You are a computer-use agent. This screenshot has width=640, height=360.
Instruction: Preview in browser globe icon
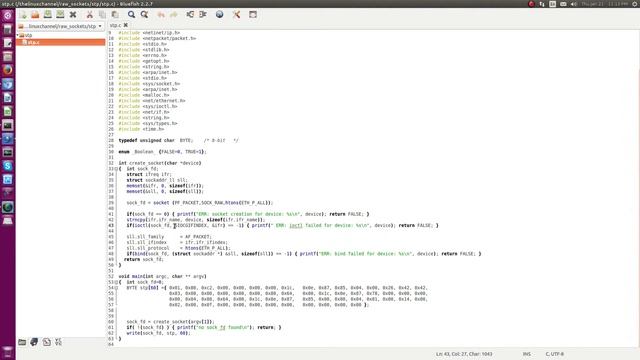pyautogui.click(x=220, y=15)
